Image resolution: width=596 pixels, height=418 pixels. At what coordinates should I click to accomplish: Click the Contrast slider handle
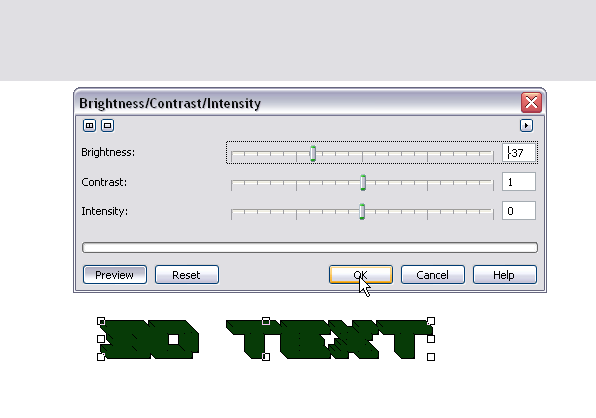(363, 182)
